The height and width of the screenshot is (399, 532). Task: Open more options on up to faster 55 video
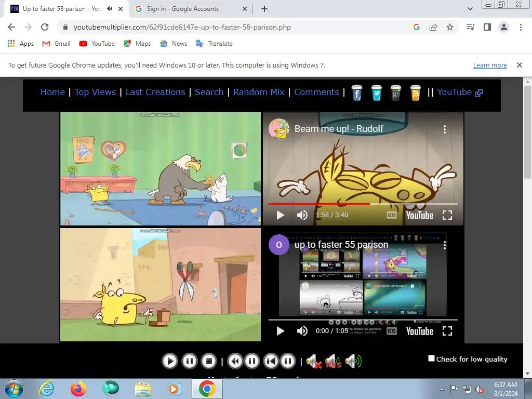click(x=445, y=245)
